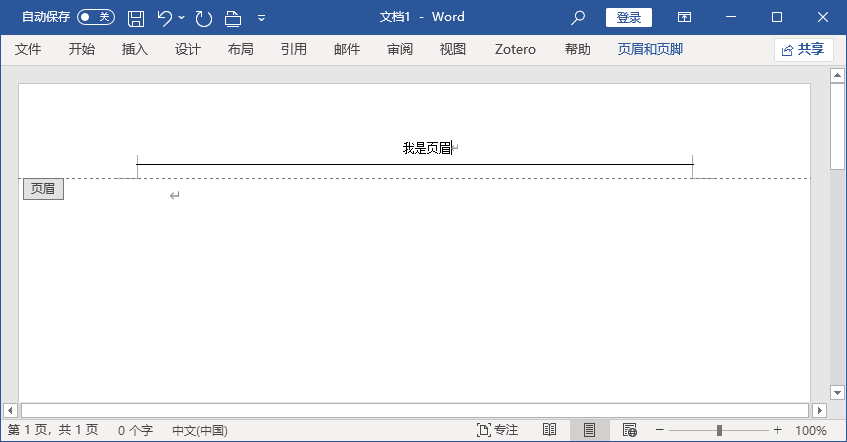Image resolution: width=847 pixels, height=442 pixels.
Task: Open ribbon display options icon
Action: (684, 17)
